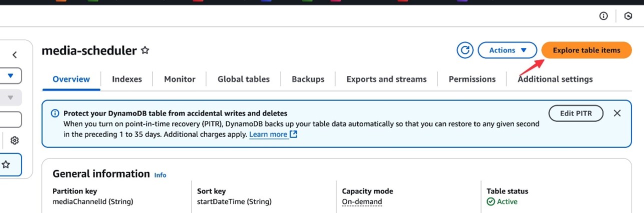Open Info link beside General information
The height and width of the screenshot is (213, 644).
[160, 175]
